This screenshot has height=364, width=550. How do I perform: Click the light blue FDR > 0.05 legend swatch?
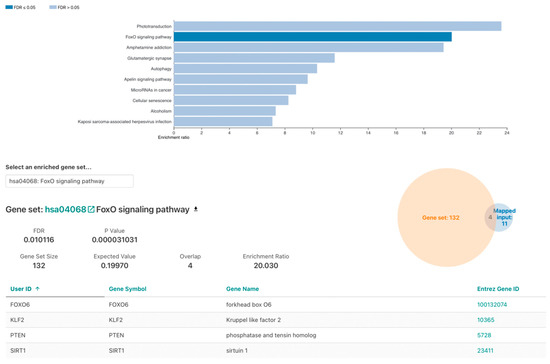53,7
